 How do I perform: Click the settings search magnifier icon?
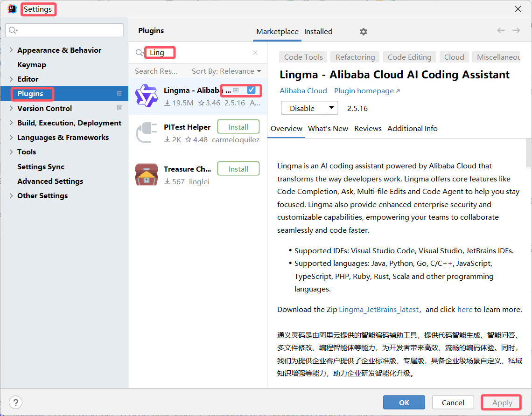(x=13, y=30)
